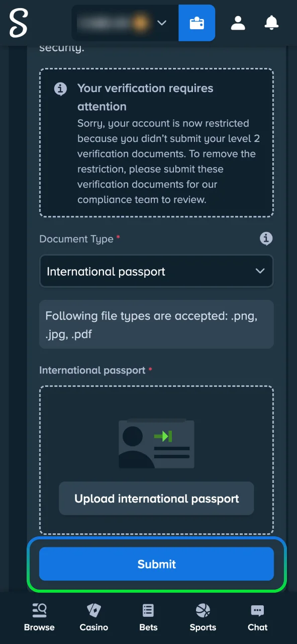Screen dimensions: 297x644
Task: Open the Document Type dropdown
Action: [x=156, y=271]
